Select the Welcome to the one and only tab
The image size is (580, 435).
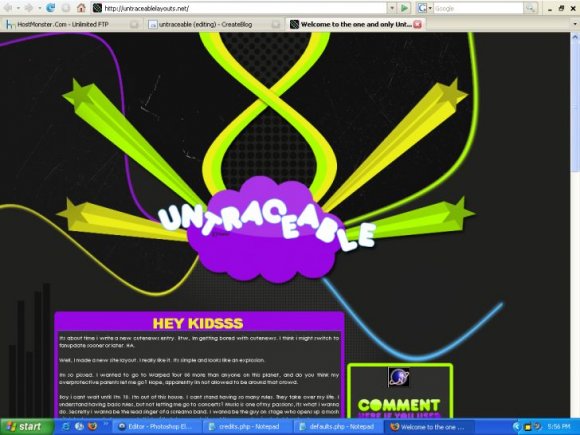click(x=356, y=24)
